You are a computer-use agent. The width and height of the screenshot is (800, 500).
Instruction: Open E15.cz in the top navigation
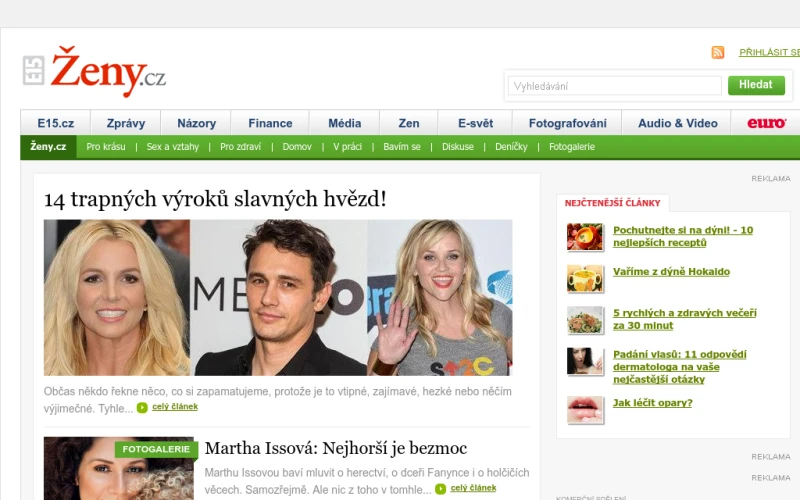(56, 123)
